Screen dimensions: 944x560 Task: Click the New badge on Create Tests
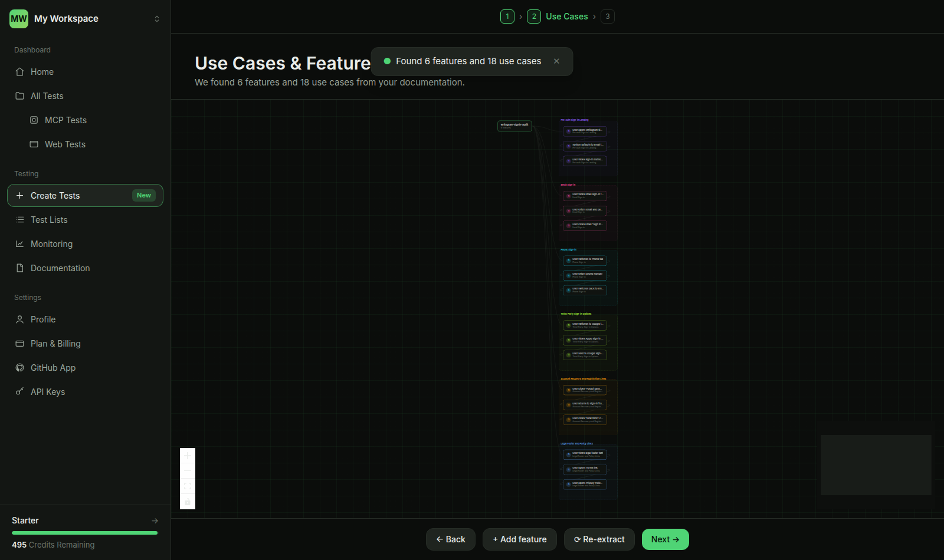click(x=144, y=196)
